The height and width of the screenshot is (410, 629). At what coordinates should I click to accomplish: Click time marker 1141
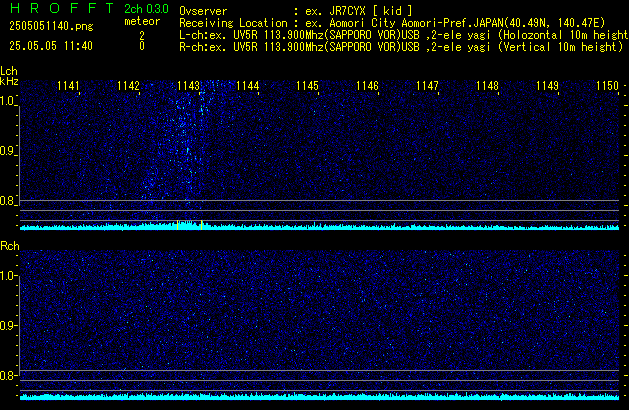68,86
